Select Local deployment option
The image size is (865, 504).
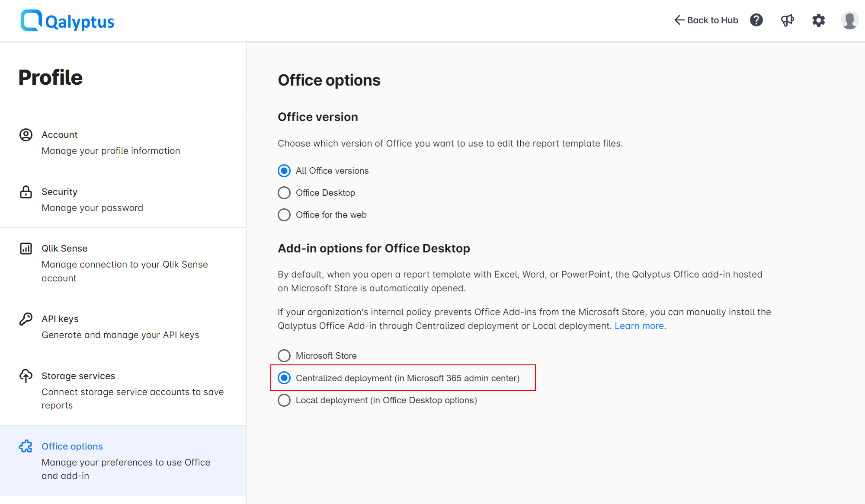click(x=284, y=400)
